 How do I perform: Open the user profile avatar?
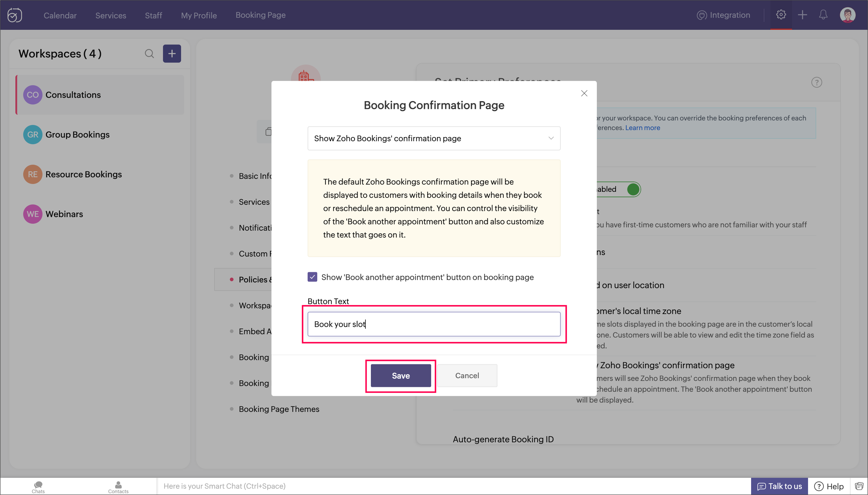click(x=847, y=15)
